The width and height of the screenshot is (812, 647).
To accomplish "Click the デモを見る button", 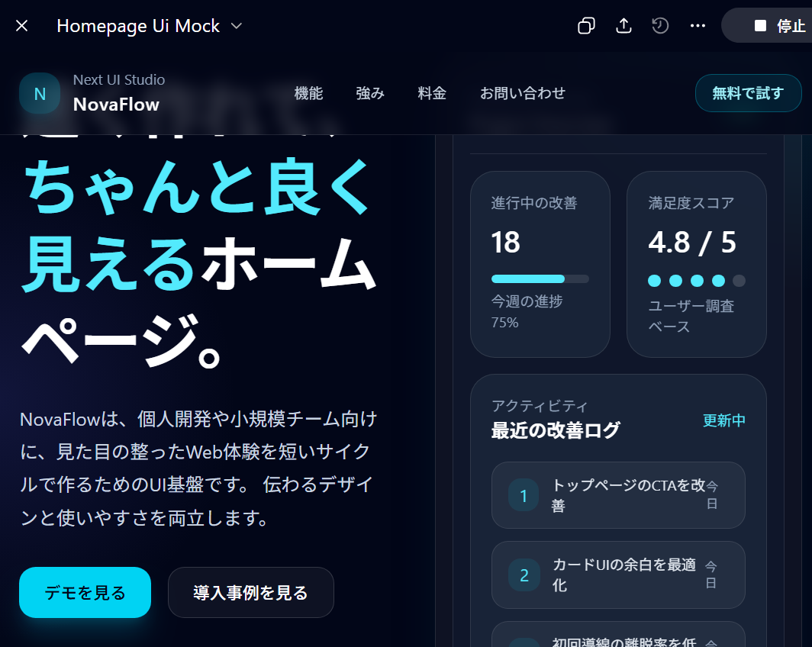I will pos(85,592).
